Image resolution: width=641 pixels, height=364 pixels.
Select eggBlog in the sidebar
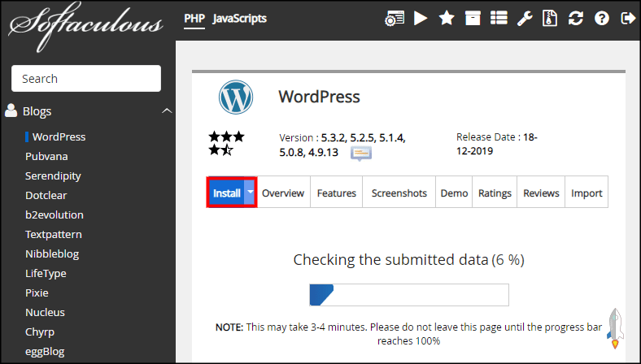click(45, 352)
